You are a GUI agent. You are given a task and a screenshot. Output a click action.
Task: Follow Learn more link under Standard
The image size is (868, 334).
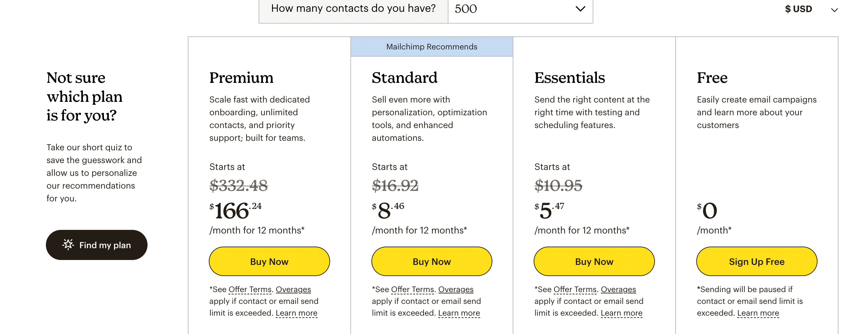tap(459, 313)
